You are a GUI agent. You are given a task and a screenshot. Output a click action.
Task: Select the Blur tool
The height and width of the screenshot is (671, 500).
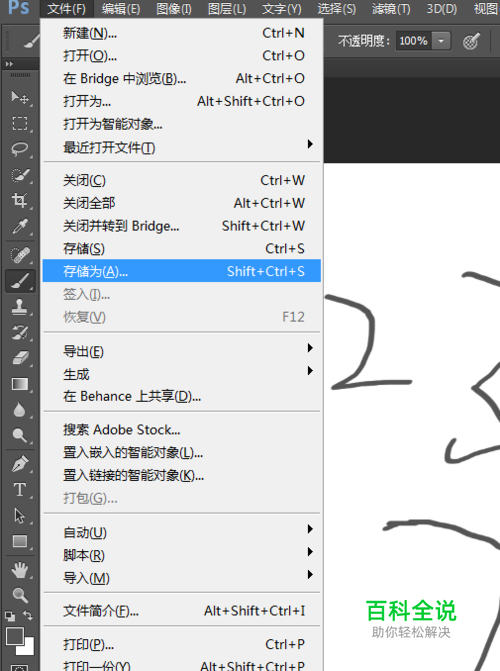[20, 410]
